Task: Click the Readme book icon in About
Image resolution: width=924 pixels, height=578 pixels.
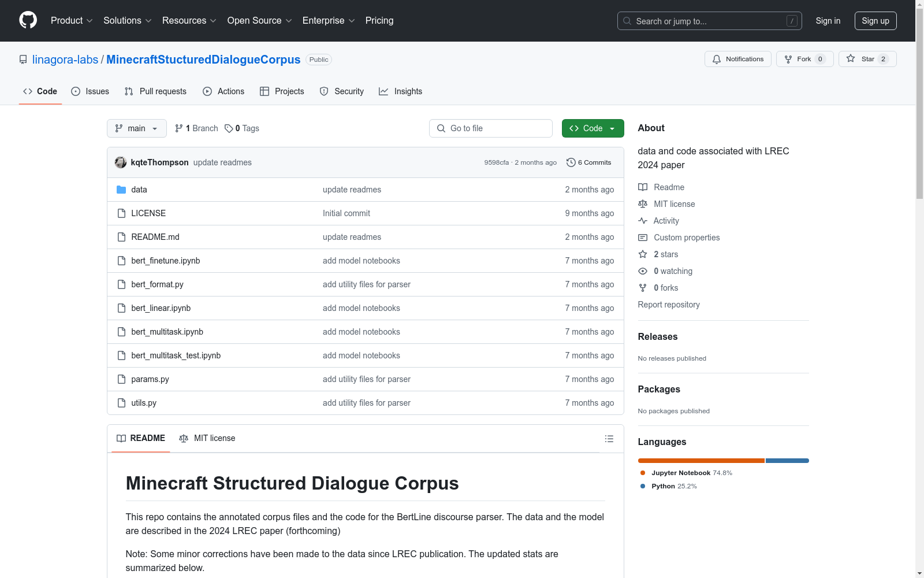Action: click(643, 187)
